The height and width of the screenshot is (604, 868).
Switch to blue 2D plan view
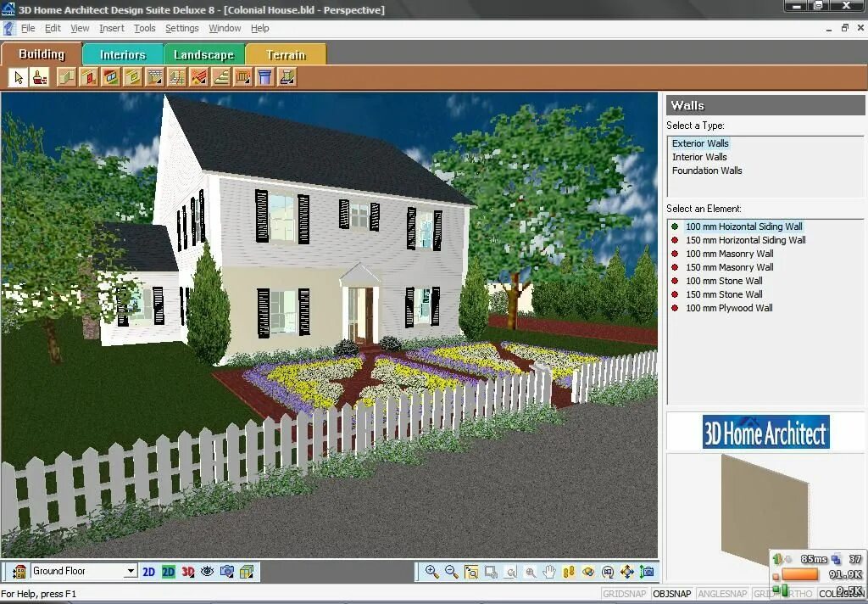[149, 571]
